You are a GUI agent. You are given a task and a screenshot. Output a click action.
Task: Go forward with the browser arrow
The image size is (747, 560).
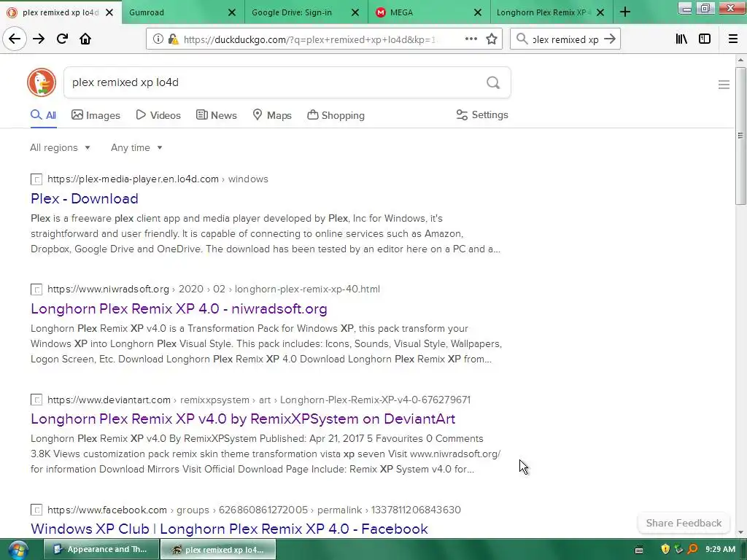(x=39, y=39)
